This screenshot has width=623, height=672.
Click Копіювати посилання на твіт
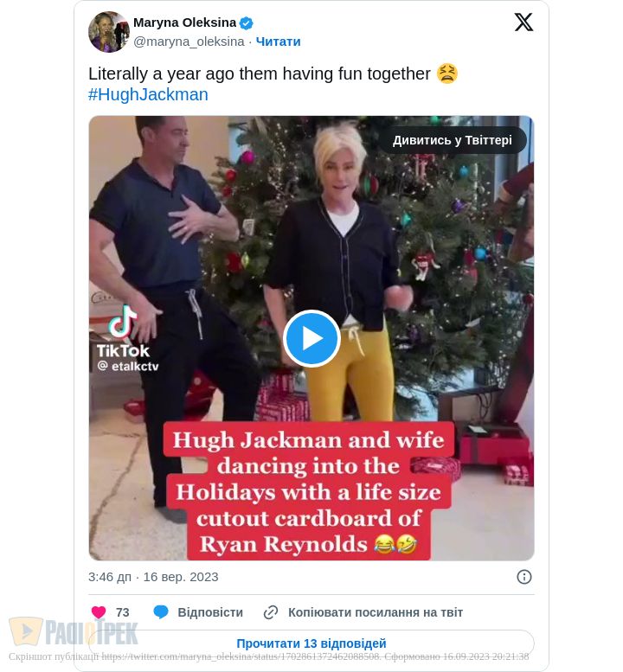coord(376,612)
